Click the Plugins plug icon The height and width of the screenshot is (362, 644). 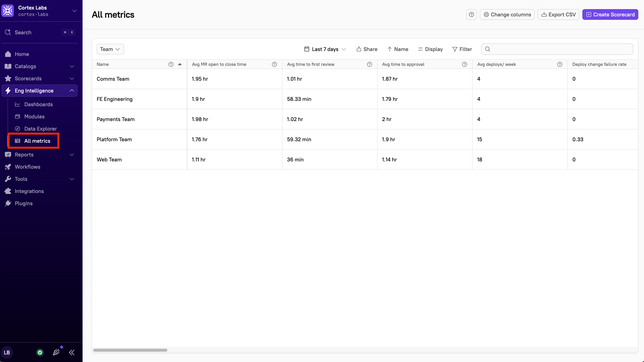click(8, 203)
